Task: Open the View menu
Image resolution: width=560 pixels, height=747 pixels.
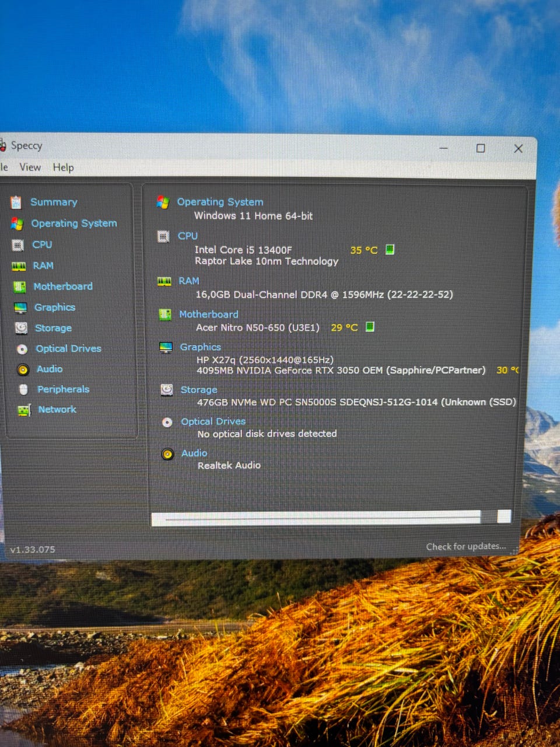Action: coord(30,167)
